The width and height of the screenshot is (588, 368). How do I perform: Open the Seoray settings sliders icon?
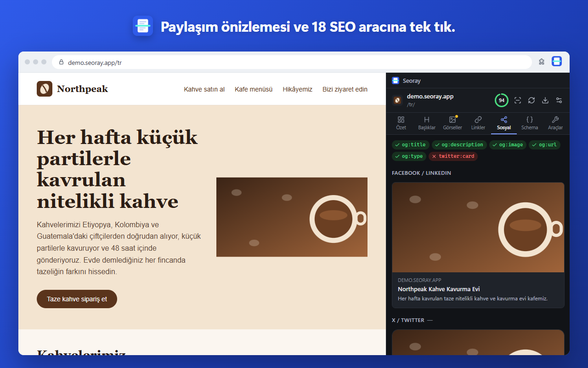tap(559, 100)
